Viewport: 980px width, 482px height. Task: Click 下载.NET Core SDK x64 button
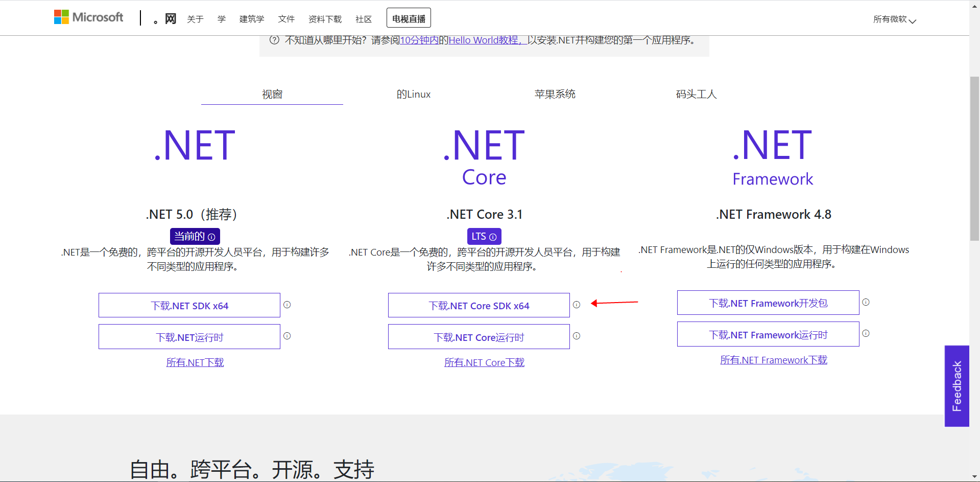tap(479, 305)
